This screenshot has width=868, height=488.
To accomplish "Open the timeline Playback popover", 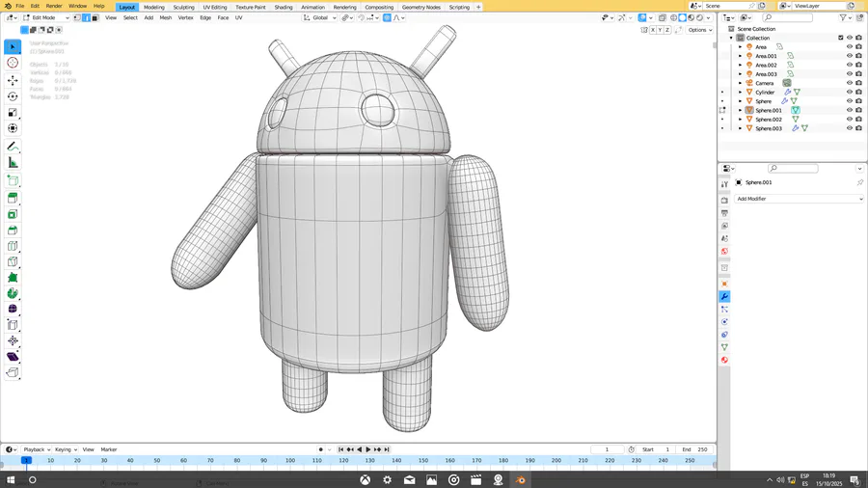I will click(x=36, y=449).
